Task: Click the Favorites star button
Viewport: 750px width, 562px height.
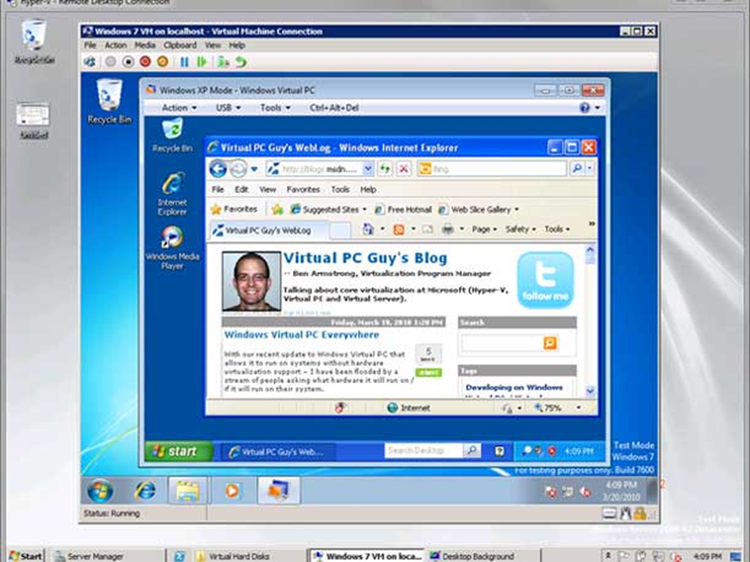Action: tap(234, 209)
